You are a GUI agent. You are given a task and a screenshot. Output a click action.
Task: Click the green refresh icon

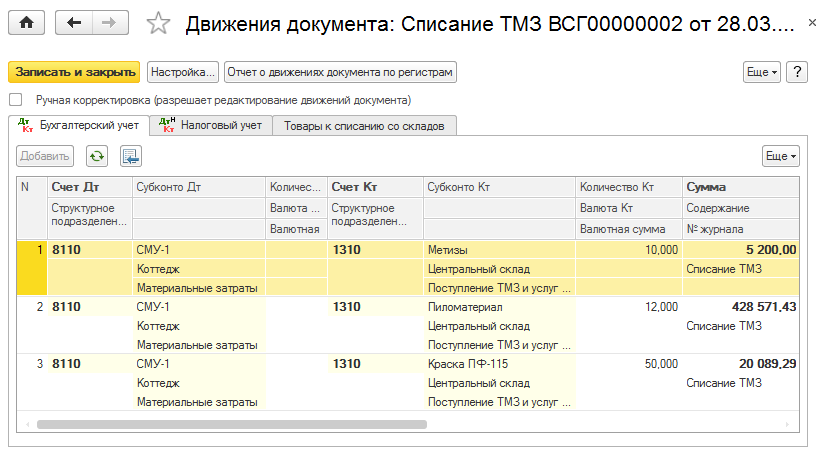coord(97,155)
